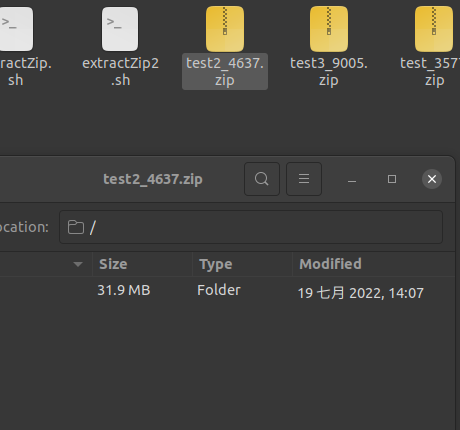Select the extractZip2.sh script icon
460x430 pixels.
pyautogui.click(x=120, y=29)
